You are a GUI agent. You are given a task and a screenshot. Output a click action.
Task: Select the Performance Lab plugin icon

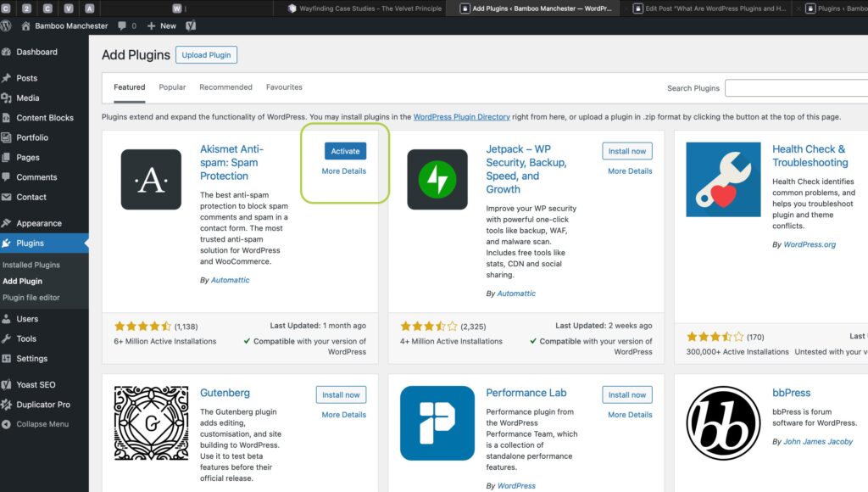pyautogui.click(x=437, y=423)
